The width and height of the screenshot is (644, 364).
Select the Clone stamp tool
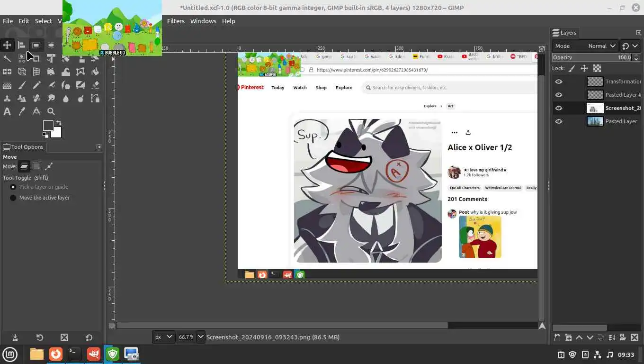pos(7,99)
